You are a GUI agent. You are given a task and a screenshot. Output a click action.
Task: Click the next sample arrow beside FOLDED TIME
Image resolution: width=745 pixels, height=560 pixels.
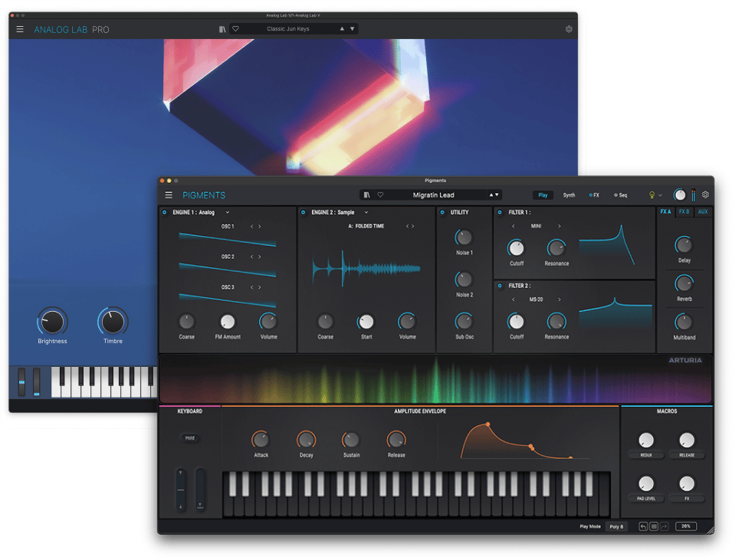(x=413, y=226)
